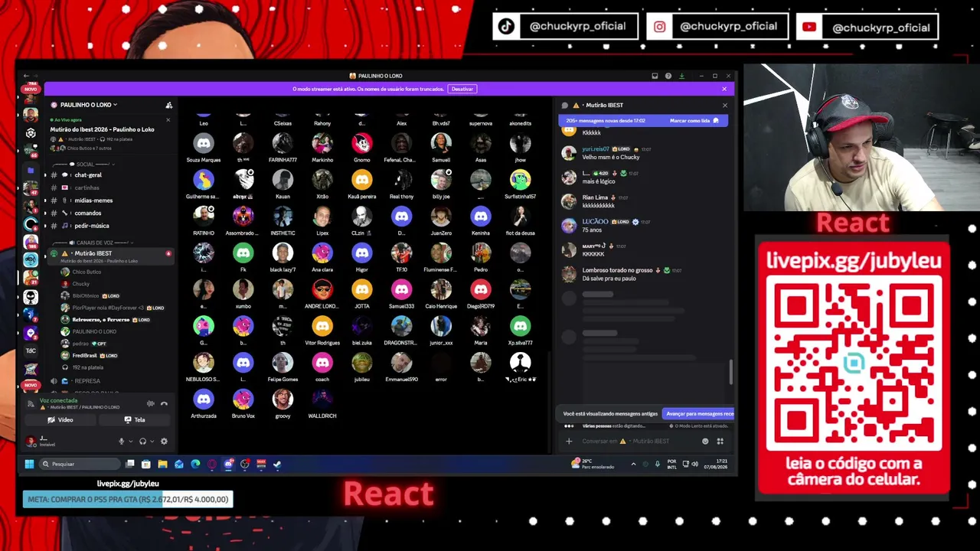Dismiss the Ao Vivo agora event card
This screenshot has width=980, height=551.
pyautogui.click(x=168, y=120)
